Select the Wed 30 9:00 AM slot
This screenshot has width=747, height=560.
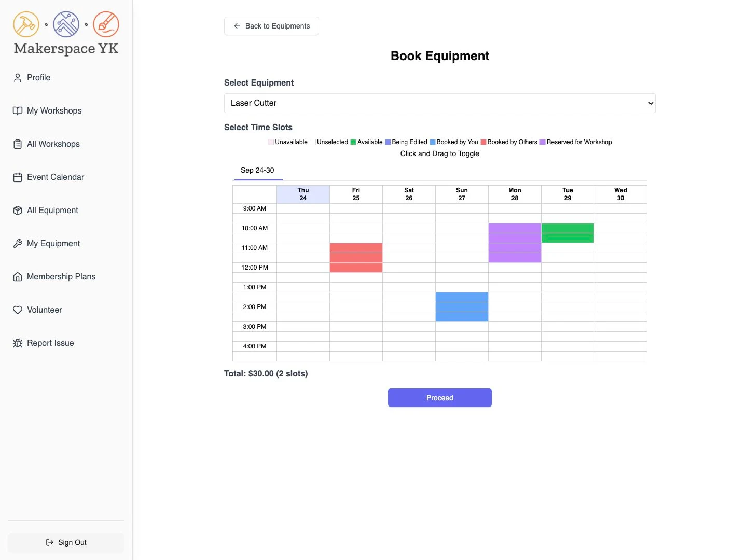[620, 208]
